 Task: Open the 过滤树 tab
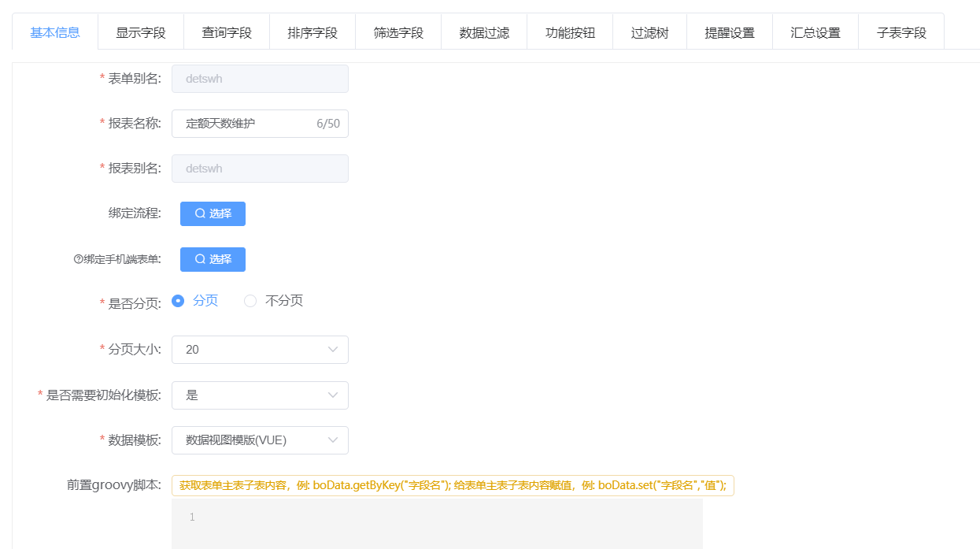pyautogui.click(x=649, y=32)
